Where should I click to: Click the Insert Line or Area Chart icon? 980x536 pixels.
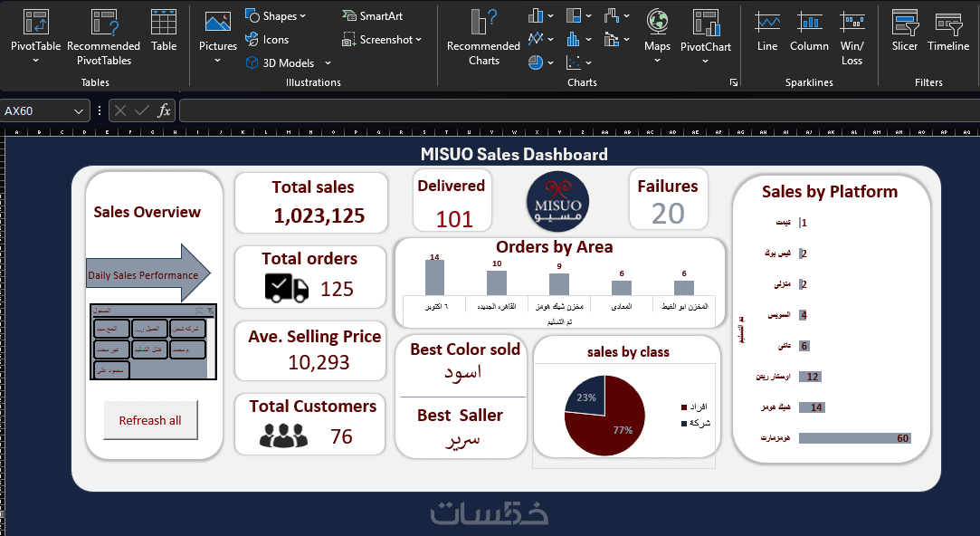pos(536,40)
